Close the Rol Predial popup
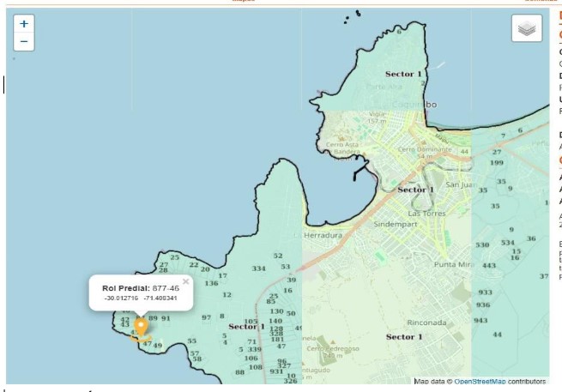Image resolution: width=562 pixels, height=392 pixels. [x=185, y=280]
